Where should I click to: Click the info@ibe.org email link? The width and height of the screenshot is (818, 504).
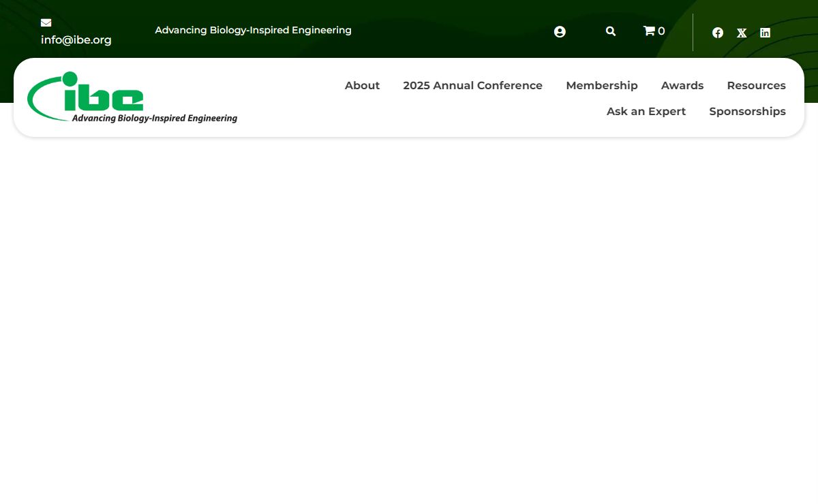76,40
